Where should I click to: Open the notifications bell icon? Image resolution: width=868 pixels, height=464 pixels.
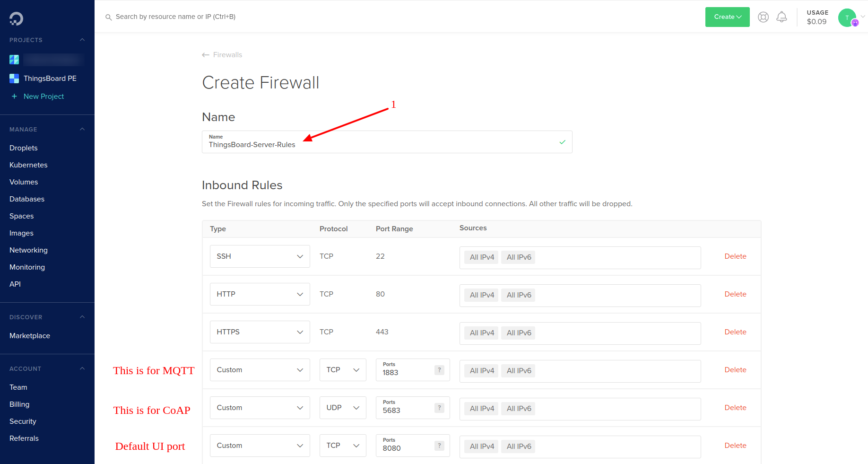(x=782, y=17)
